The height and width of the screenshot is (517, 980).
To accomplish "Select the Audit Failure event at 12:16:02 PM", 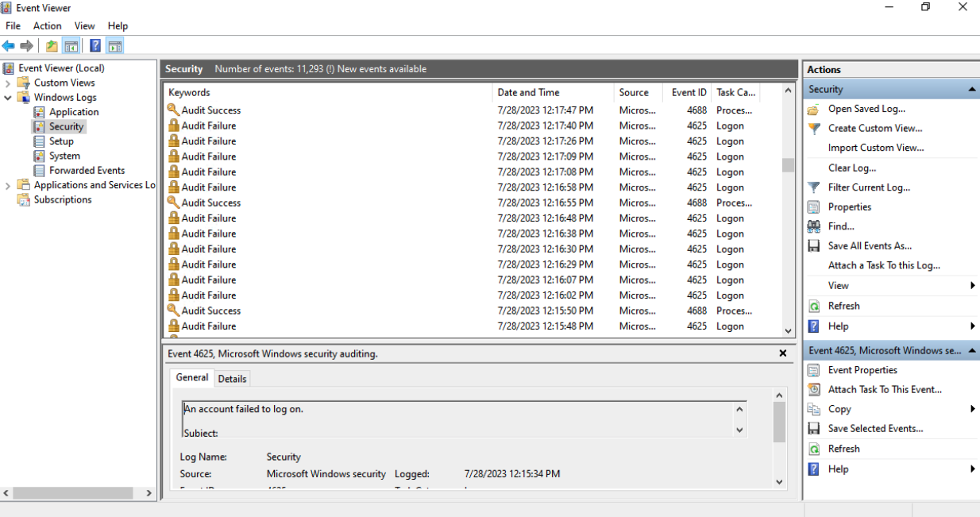I will [473, 295].
